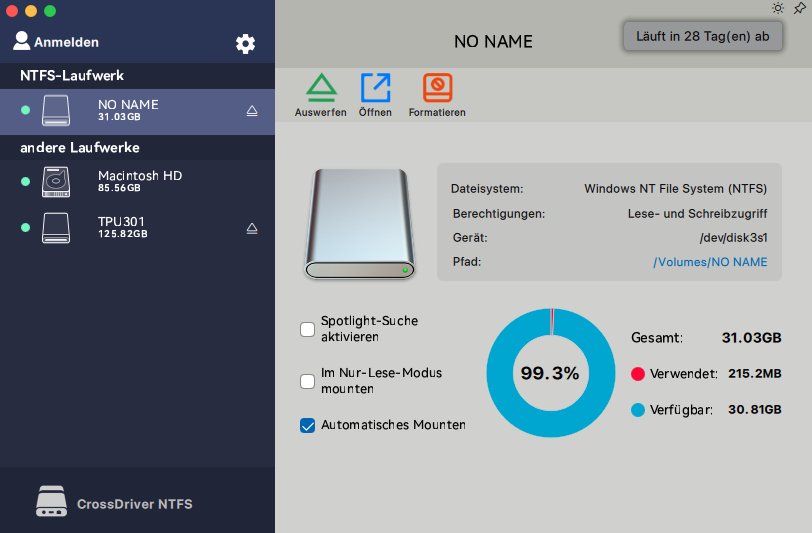Maximize the window with the green button

click(50, 11)
